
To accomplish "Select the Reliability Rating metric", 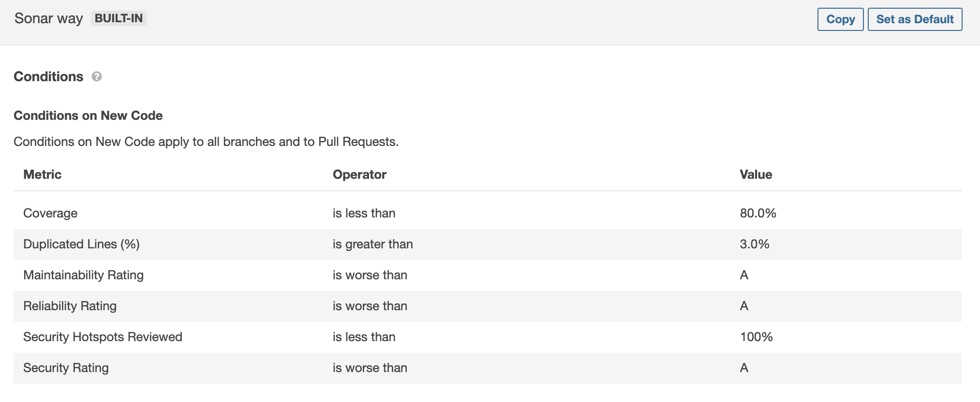I will 70,306.
